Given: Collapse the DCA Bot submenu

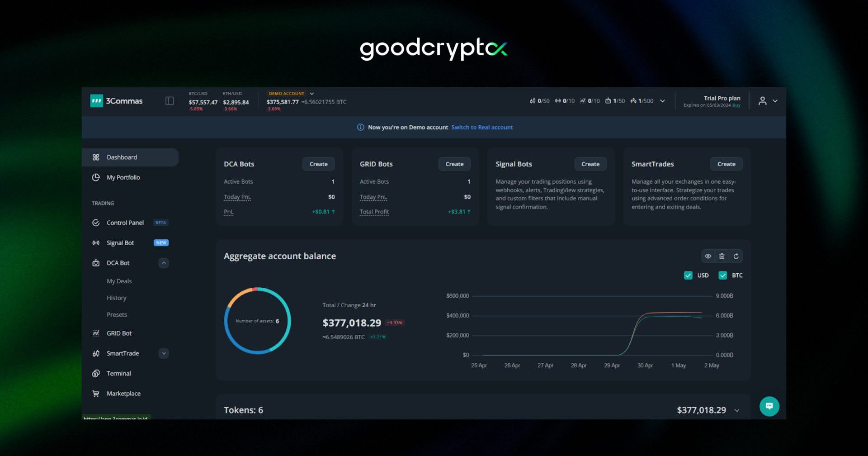Looking at the screenshot, I should pyautogui.click(x=164, y=263).
